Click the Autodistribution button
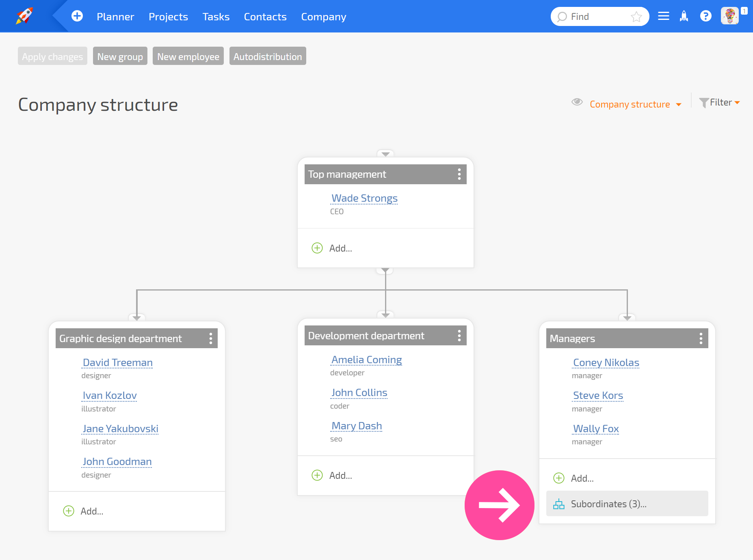This screenshot has width=753, height=560. [x=268, y=56]
